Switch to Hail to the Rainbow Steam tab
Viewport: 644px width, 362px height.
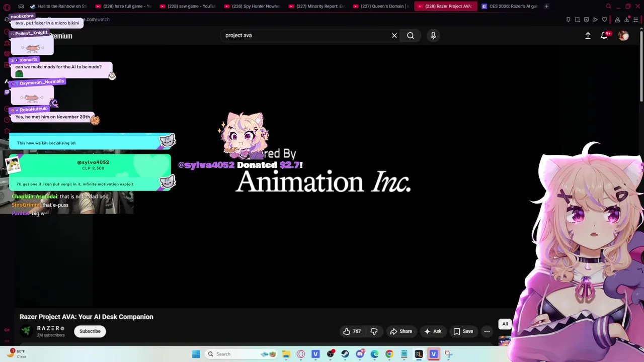click(x=59, y=6)
